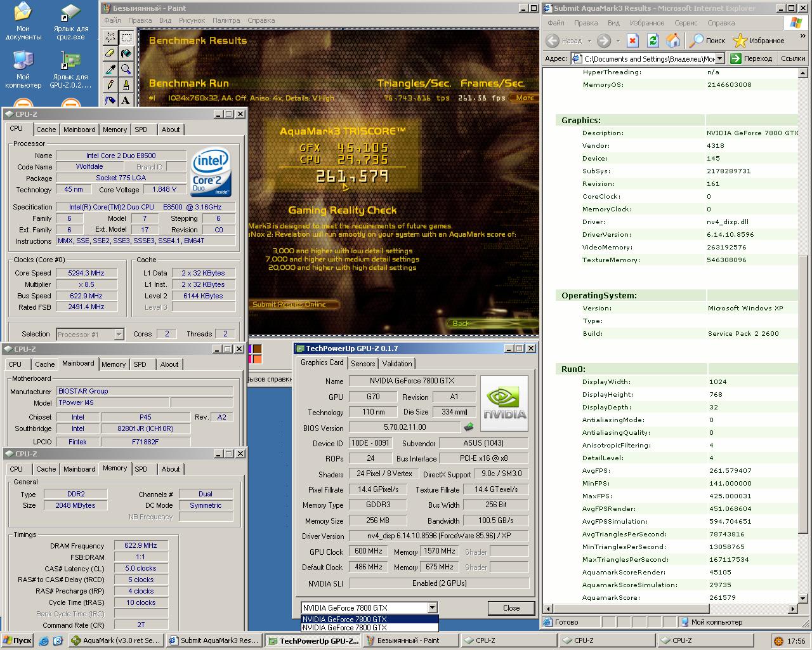The image size is (812, 650).
Task: Click the Core Speed value 5294.3 MHz
Action: 86,273
